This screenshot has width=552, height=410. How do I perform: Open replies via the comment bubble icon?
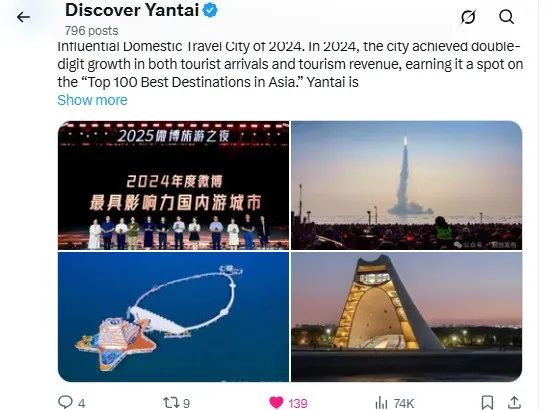pyautogui.click(x=65, y=402)
